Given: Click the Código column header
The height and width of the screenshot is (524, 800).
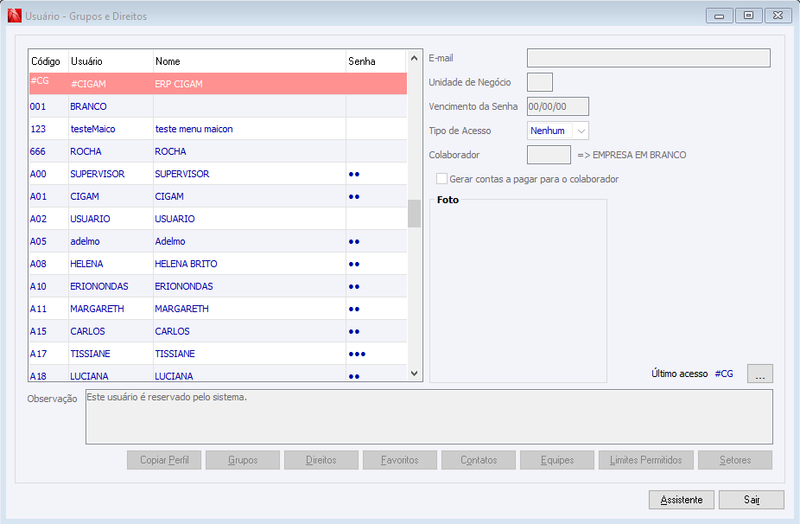Looking at the screenshot, I should click(x=48, y=61).
